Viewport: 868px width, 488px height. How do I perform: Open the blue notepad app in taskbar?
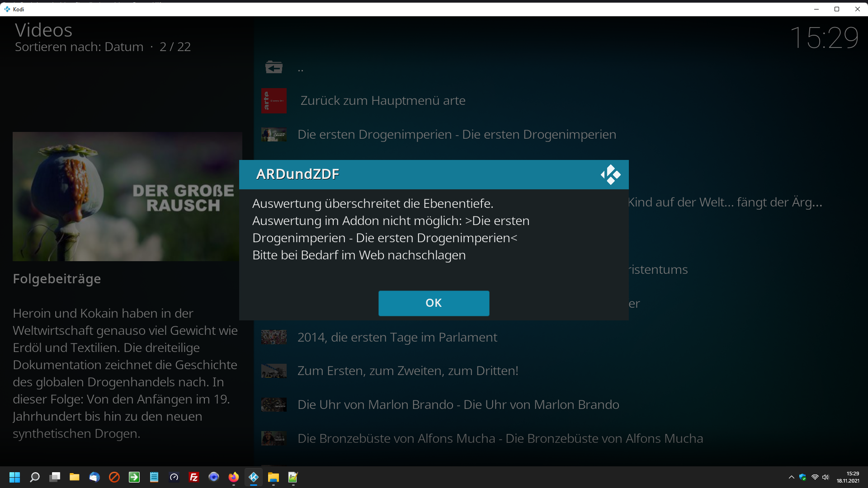(154, 477)
